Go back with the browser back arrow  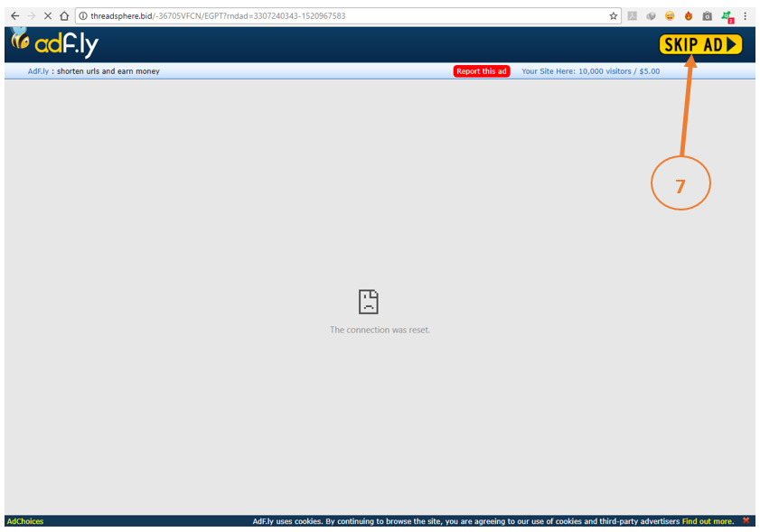pyautogui.click(x=15, y=16)
